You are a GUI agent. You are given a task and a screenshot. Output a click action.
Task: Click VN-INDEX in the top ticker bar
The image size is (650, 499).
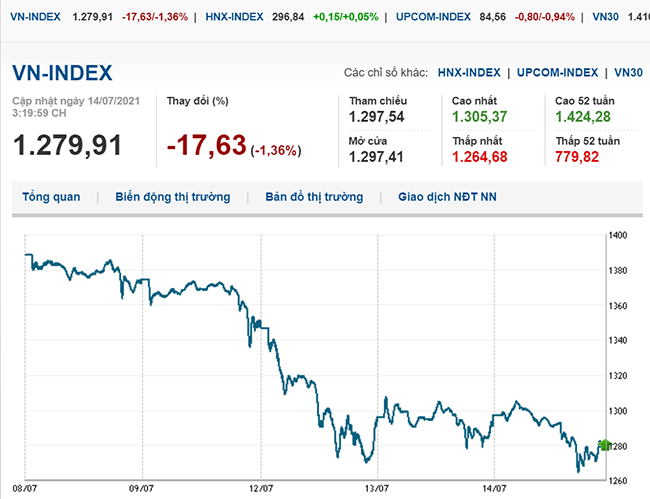click(x=32, y=17)
